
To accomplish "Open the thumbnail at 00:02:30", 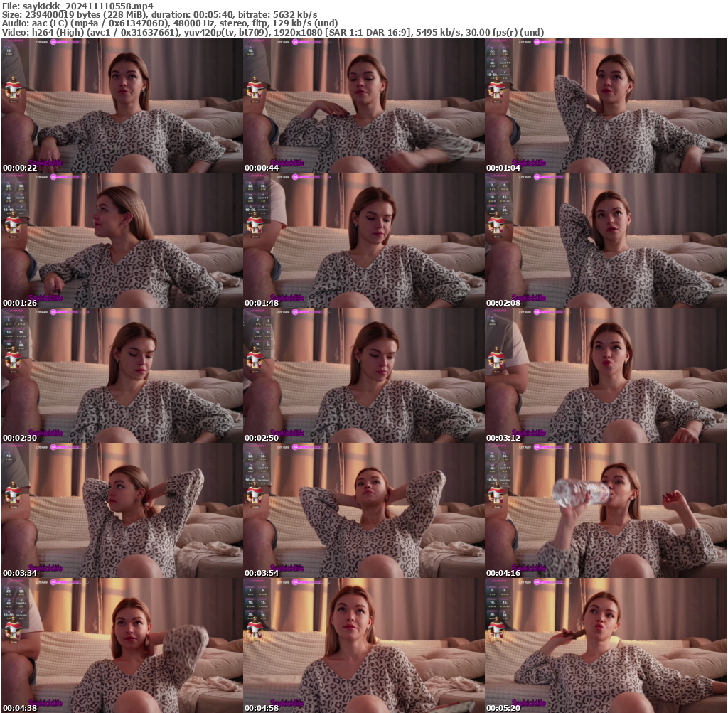I will [122, 375].
